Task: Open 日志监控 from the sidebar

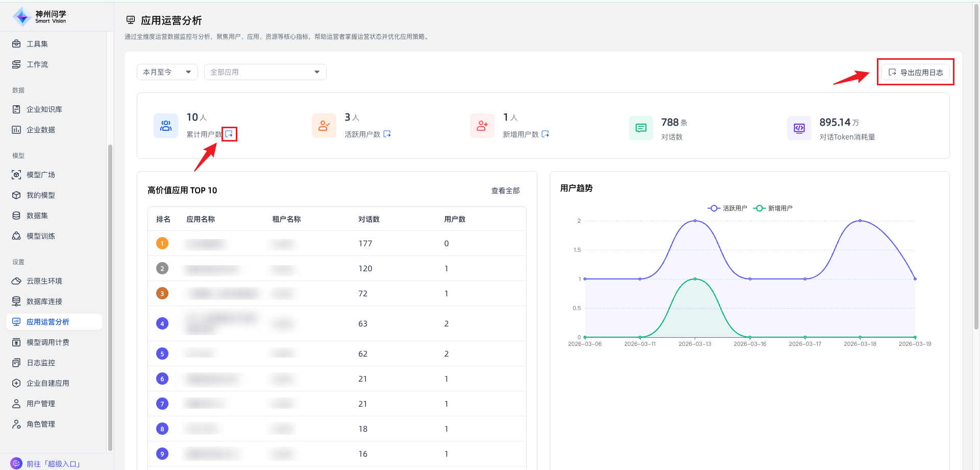Action: (x=41, y=363)
